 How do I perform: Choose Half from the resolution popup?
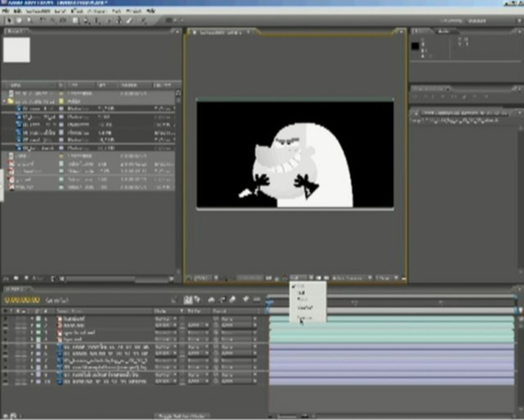301,293
